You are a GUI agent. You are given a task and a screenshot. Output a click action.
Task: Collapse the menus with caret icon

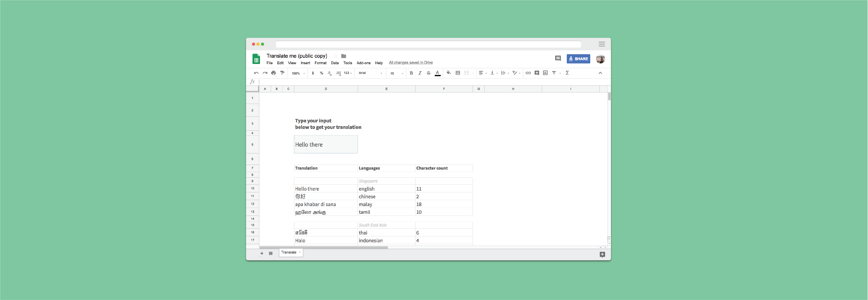(600, 73)
